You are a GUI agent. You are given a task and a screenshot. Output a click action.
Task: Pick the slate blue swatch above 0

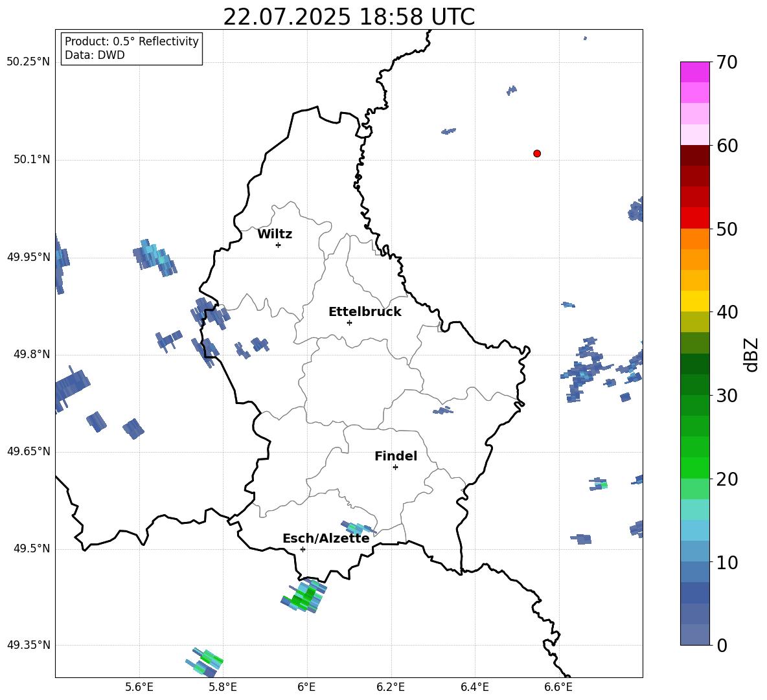point(695,635)
